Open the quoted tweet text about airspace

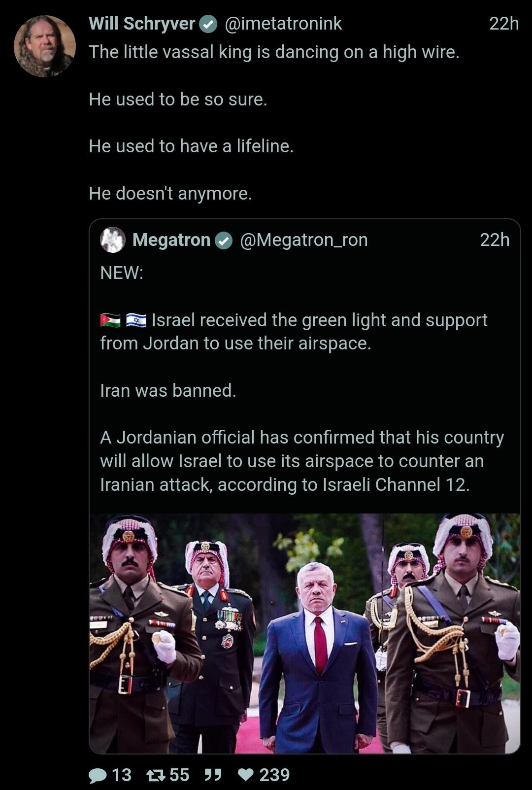(302, 378)
